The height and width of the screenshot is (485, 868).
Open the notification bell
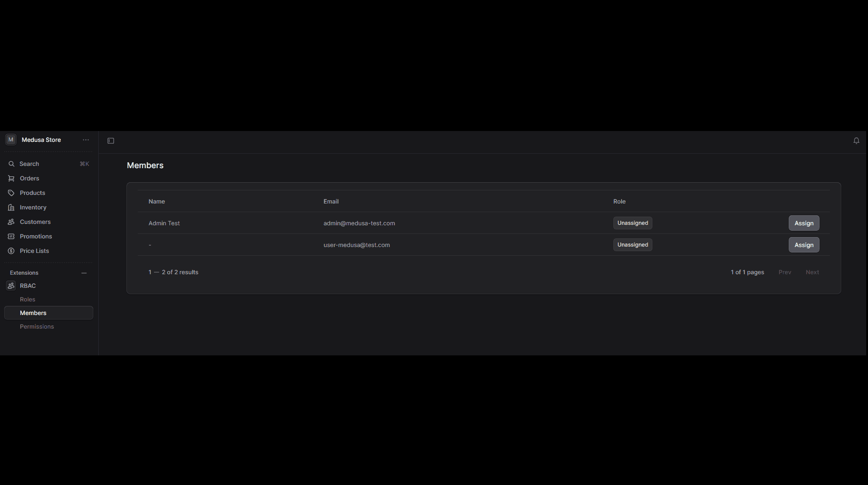pyautogui.click(x=856, y=141)
